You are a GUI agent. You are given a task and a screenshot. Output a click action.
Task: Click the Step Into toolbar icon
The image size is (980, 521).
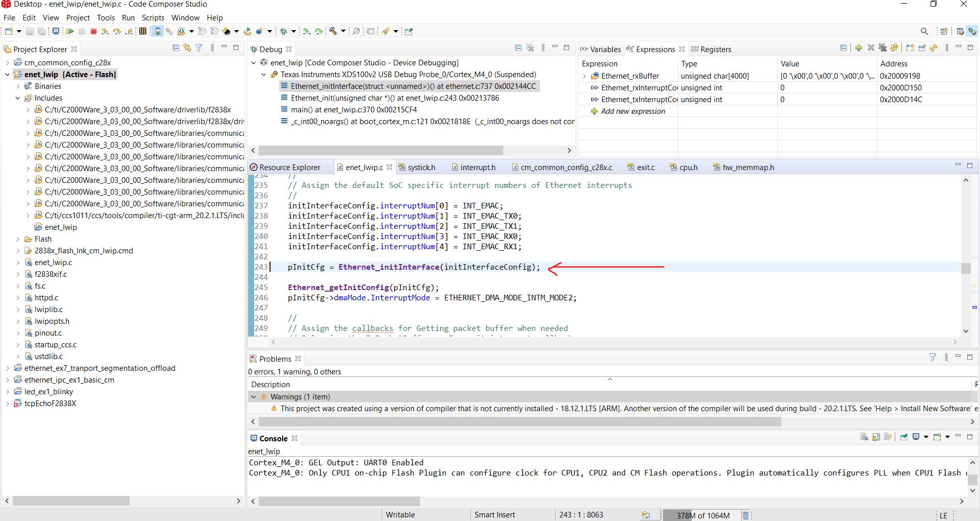pyautogui.click(x=105, y=32)
